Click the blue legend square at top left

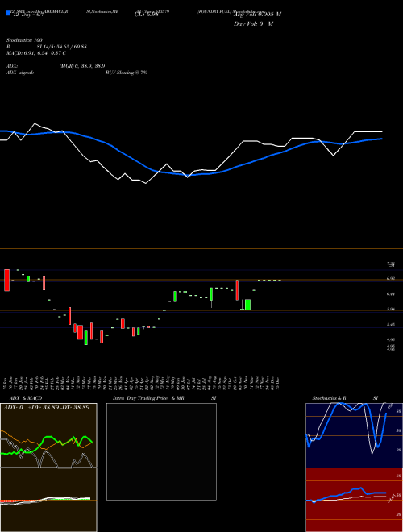(x=9, y=14)
